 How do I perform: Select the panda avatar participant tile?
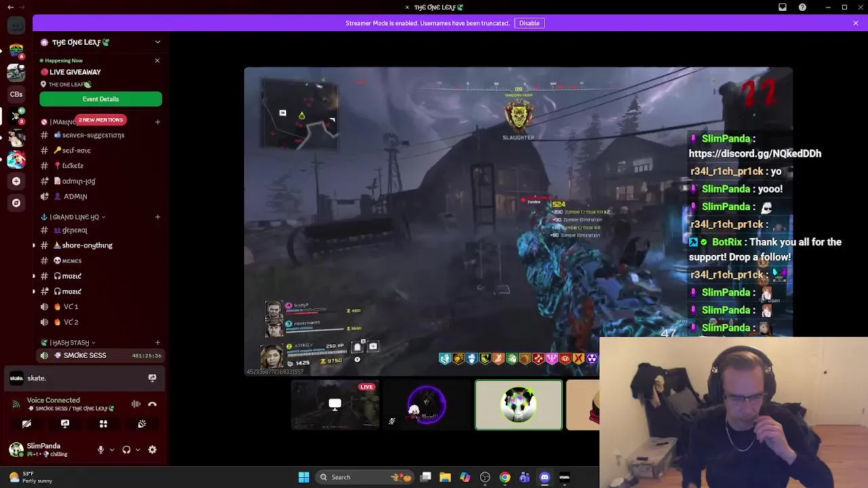[519, 405]
